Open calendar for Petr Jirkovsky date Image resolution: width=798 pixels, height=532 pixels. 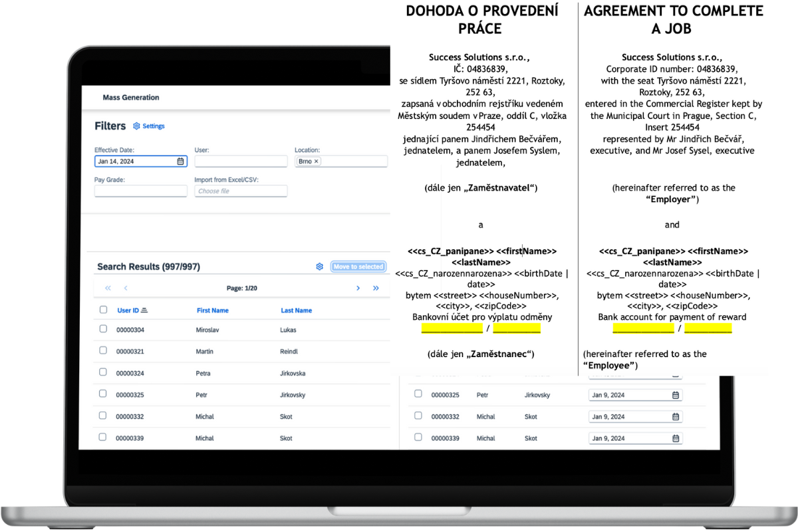tap(676, 395)
